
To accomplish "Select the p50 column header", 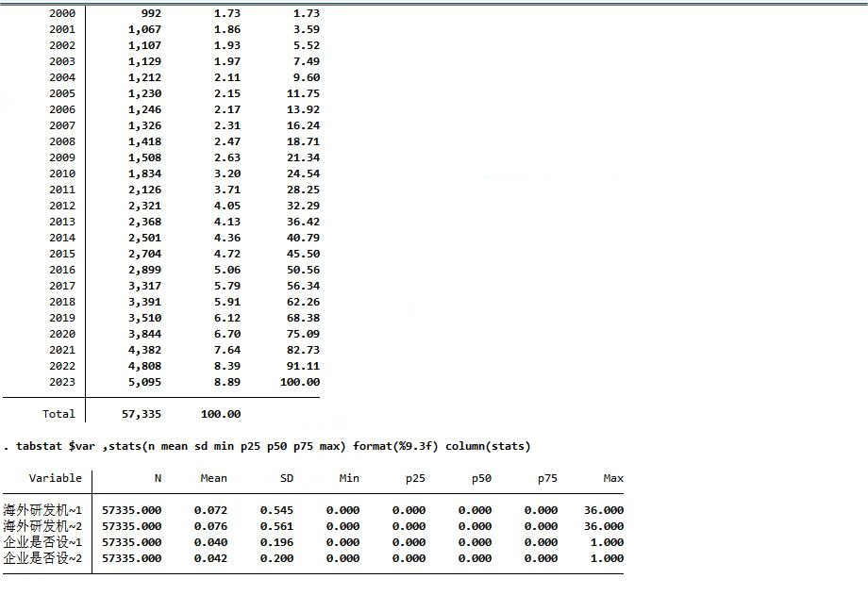I will pos(481,478).
